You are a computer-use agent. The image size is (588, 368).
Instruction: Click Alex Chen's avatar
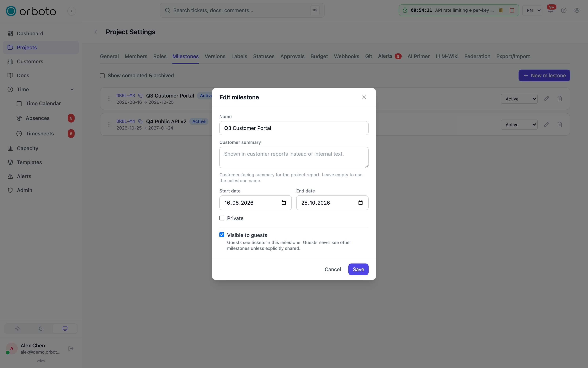tap(11, 348)
